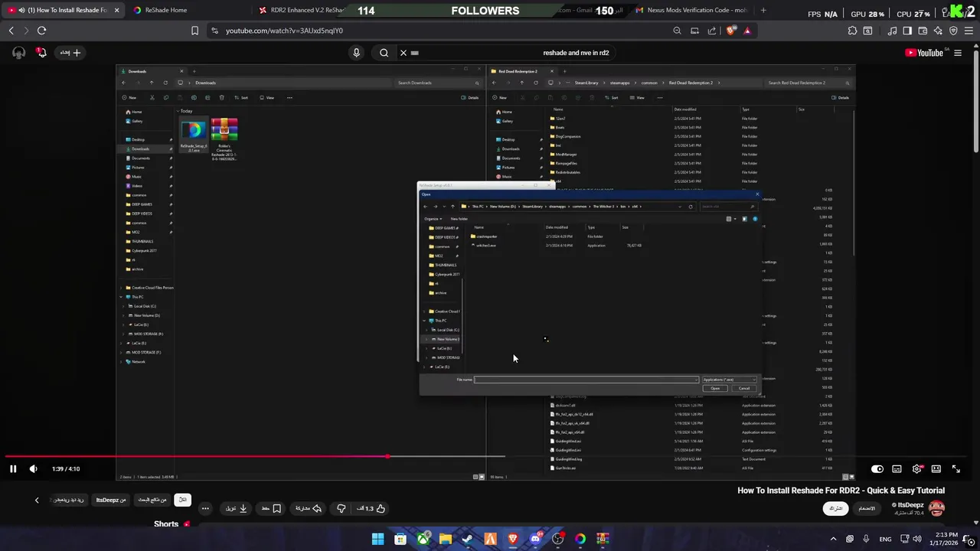The height and width of the screenshot is (551, 980).
Task: Open the address path dropdown in Open dialog
Action: click(x=679, y=206)
